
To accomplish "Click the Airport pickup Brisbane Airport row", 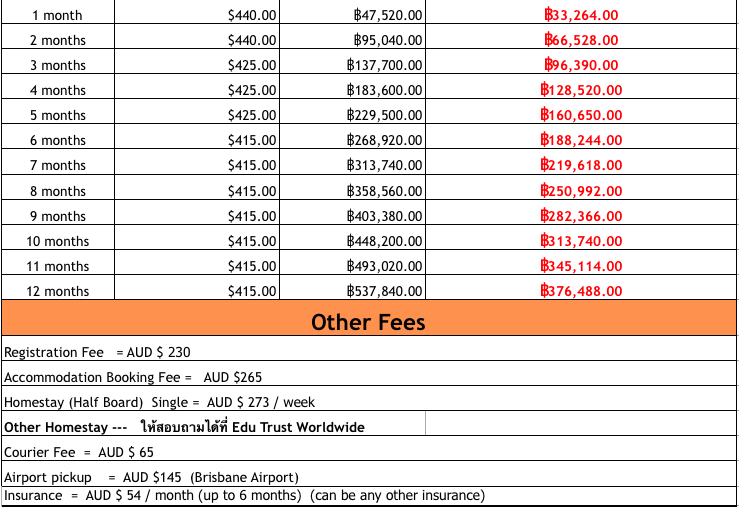I will pos(151,477).
